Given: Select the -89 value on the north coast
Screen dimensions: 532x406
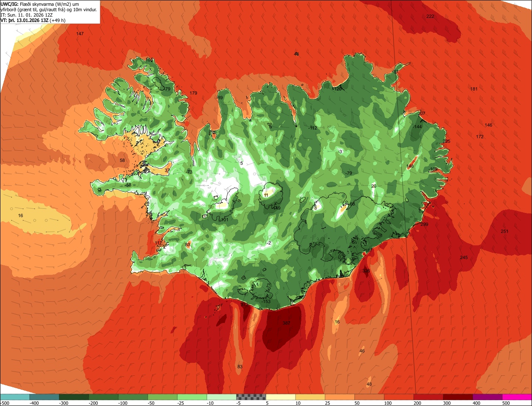Looking at the screenshot, I should pyautogui.click(x=219, y=98).
